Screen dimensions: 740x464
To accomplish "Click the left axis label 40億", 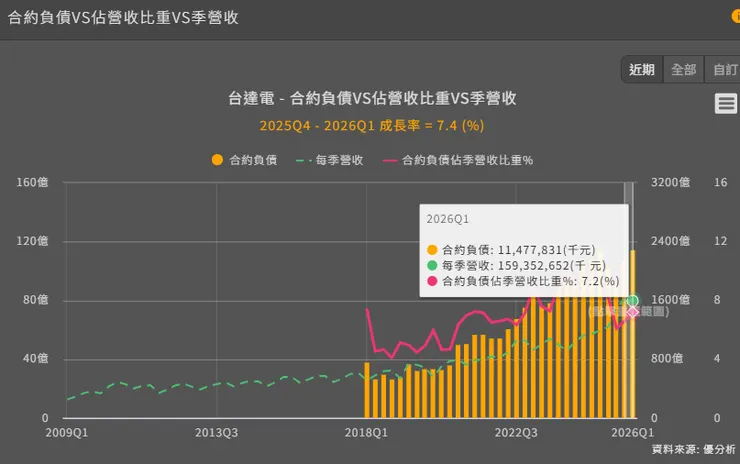I will (35, 359).
